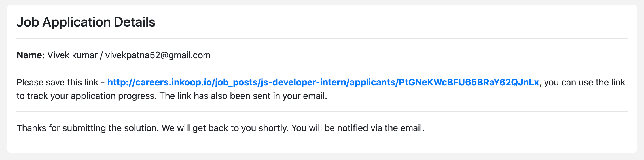Click the 'you can use the link' text
The width and height of the screenshot is (644, 160).
584,82
